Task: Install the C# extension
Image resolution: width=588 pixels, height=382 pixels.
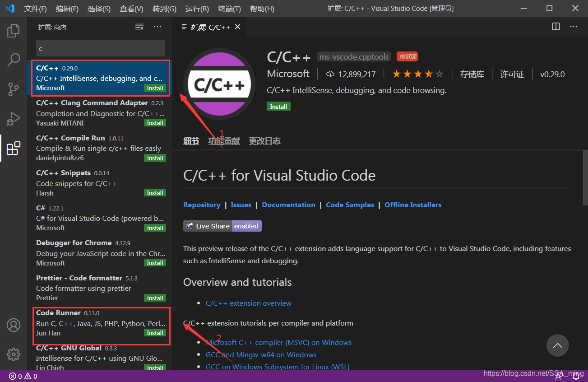Action: 155,228
